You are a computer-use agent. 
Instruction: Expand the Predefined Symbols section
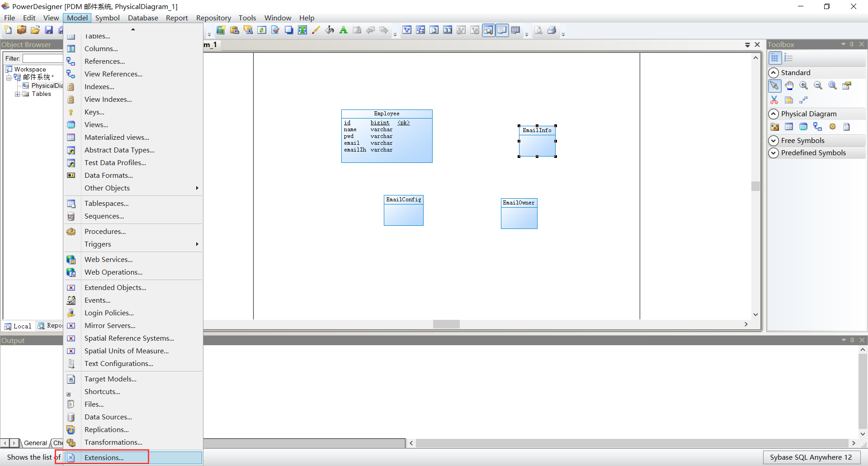(x=774, y=153)
